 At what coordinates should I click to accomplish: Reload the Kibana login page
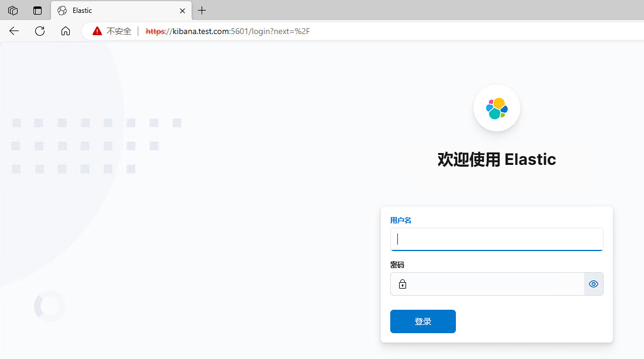click(40, 31)
